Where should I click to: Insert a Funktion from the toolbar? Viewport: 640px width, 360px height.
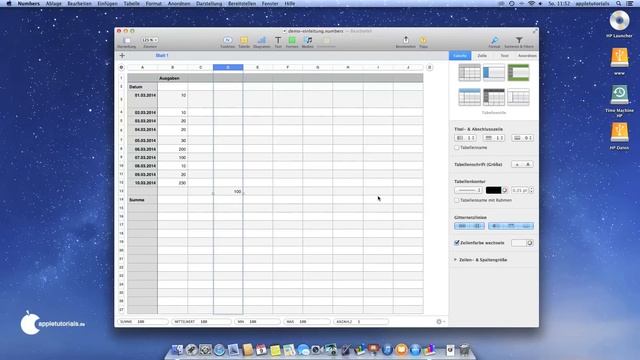coord(227,40)
